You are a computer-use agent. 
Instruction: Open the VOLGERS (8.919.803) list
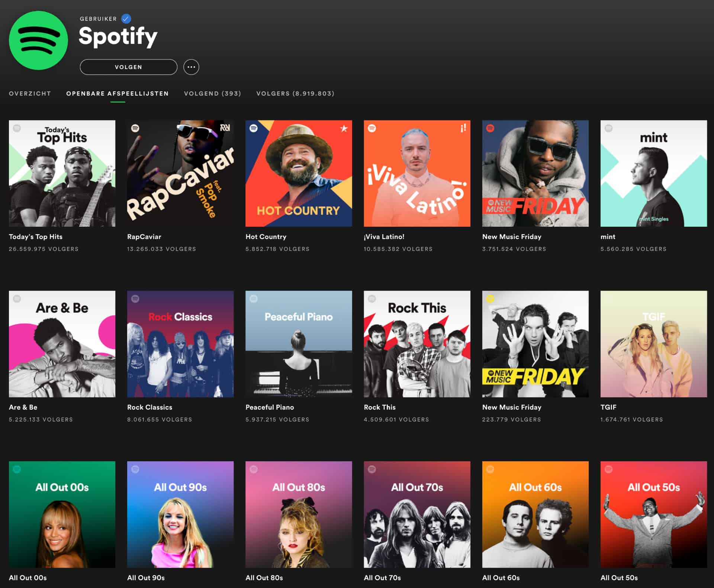pos(295,94)
